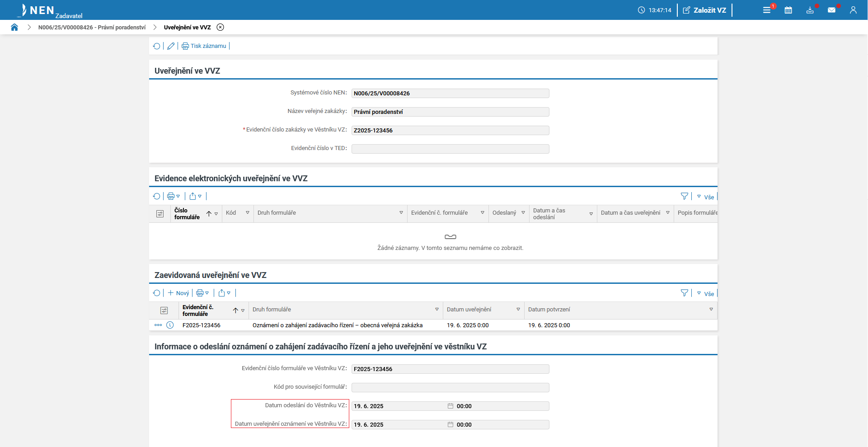868x447 pixels.
Task: Click Nový to add new record
Action: pos(178,293)
